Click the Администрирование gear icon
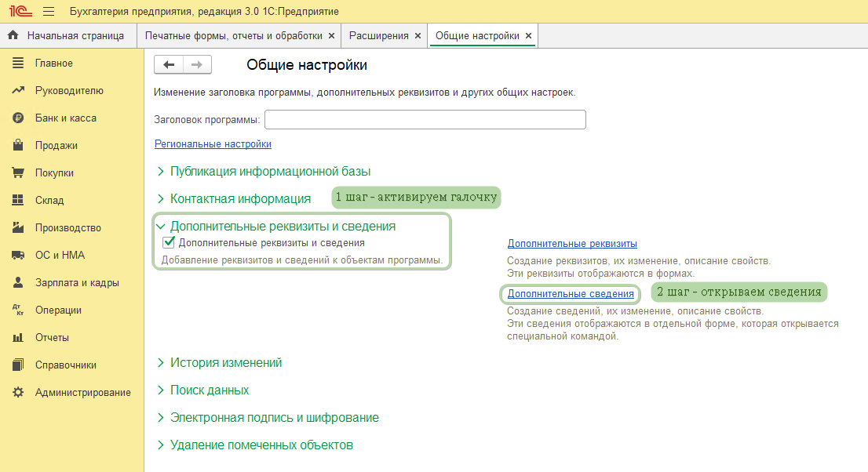This screenshot has height=472, width=868. click(x=18, y=392)
